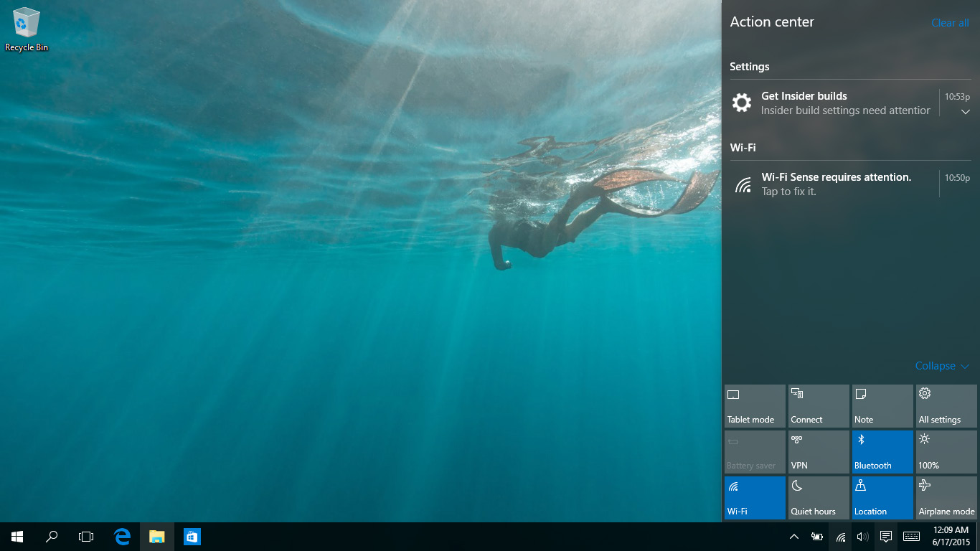Open the taskbar search magnifier
Viewport: 980px width, 551px height.
click(x=52, y=537)
